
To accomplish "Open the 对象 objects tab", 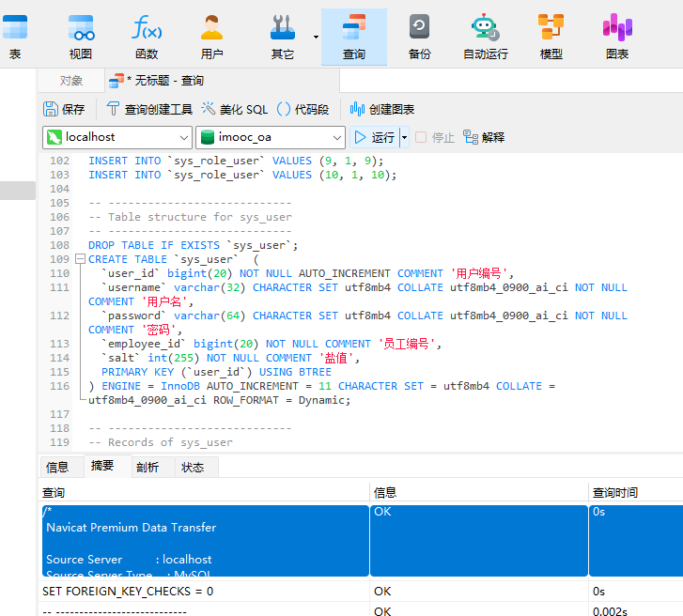I will point(71,81).
